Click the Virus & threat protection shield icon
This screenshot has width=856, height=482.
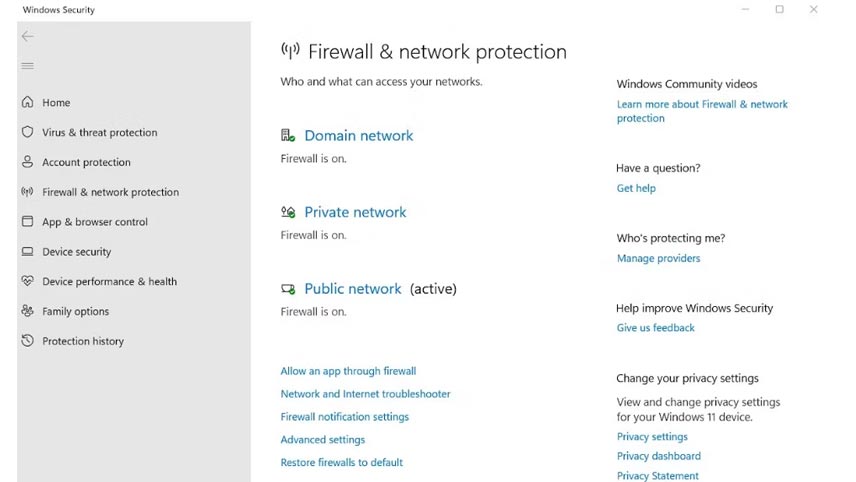point(27,132)
